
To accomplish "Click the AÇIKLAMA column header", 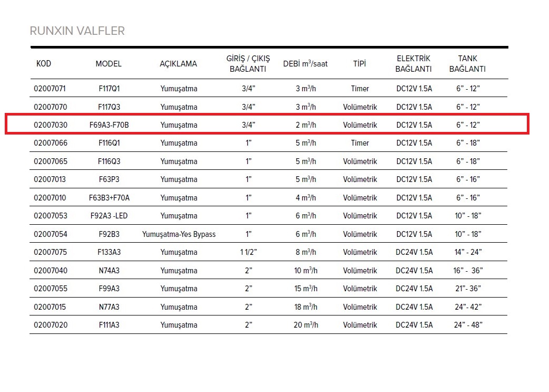I will pyautogui.click(x=178, y=64).
